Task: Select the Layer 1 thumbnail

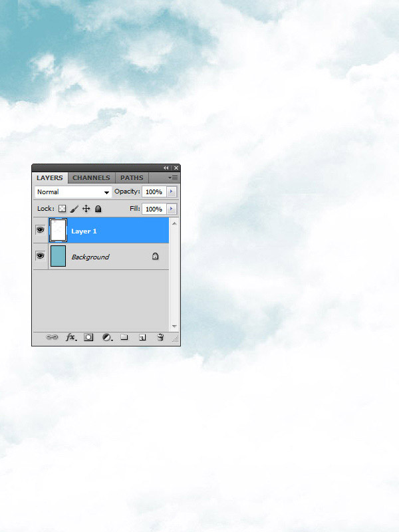Action: pos(58,230)
